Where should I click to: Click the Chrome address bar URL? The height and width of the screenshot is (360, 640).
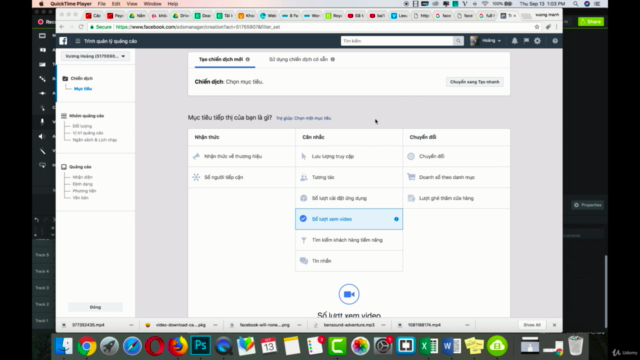(198, 27)
